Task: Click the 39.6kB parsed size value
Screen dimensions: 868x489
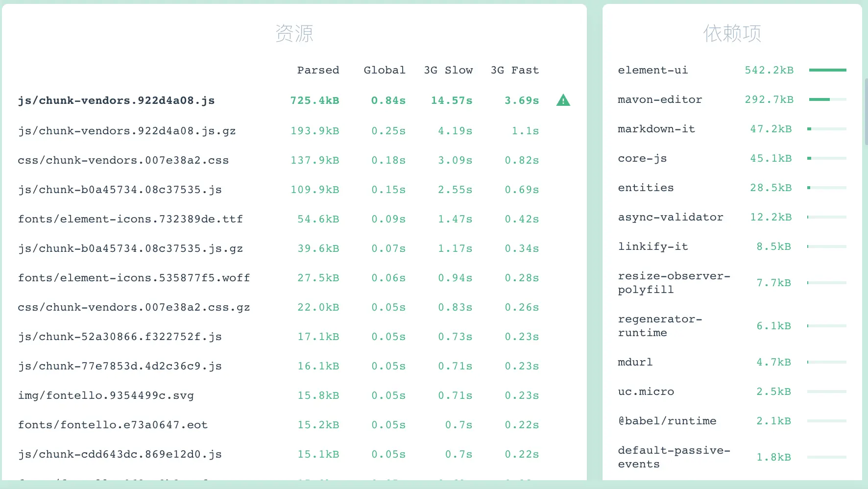Action: [x=318, y=248]
